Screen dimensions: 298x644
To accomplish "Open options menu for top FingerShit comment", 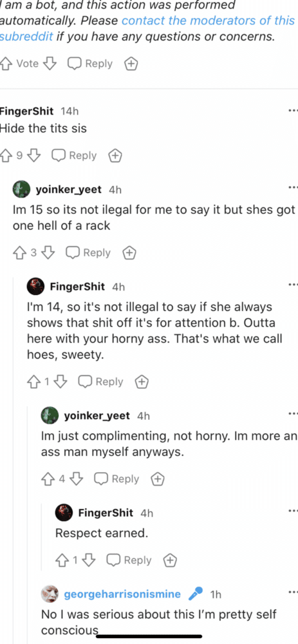I will pos(293,111).
